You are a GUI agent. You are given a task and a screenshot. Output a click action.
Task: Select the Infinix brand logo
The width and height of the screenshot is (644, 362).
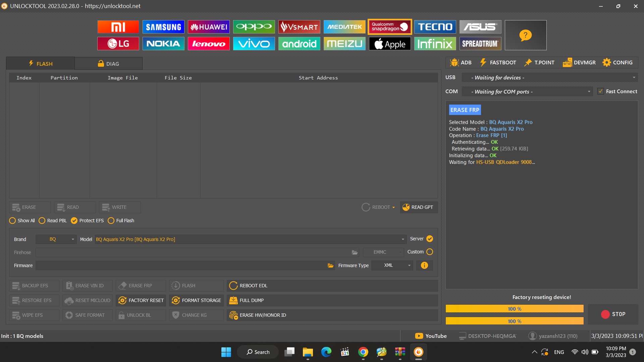[x=435, y=44]
